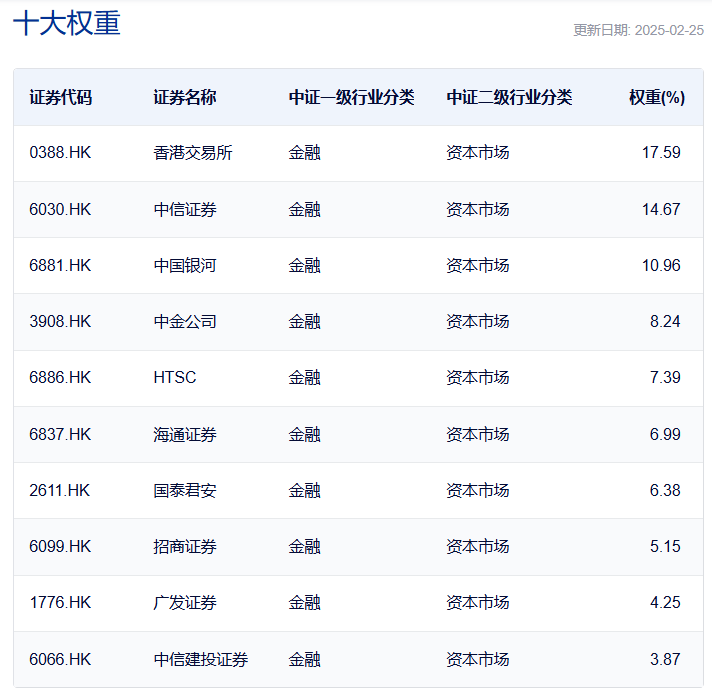Click 金融 in the 6030.HK row
This screenshot has width=712, height=697.
pyautogui.click(x=305, y=209)
